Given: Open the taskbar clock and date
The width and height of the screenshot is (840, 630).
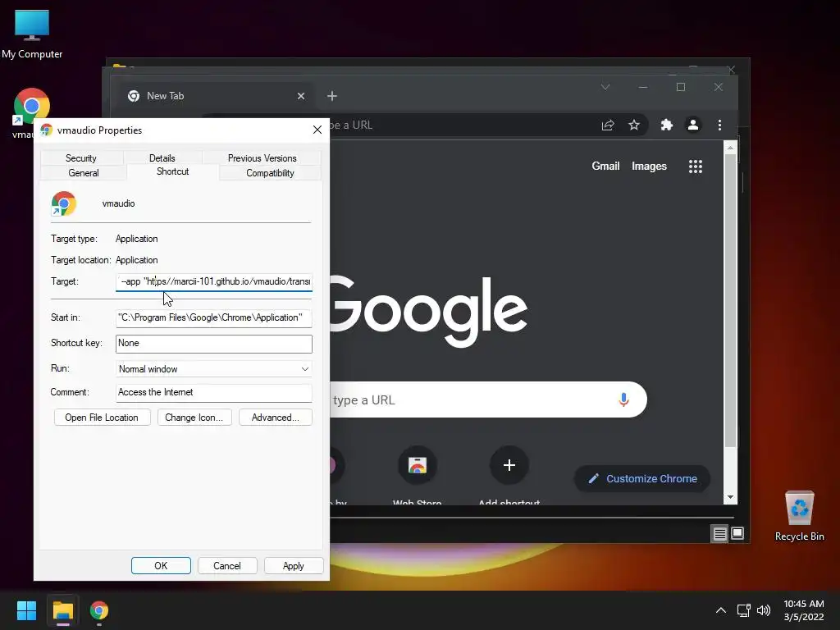Looking at the screenshot, I should click(804, 610).
